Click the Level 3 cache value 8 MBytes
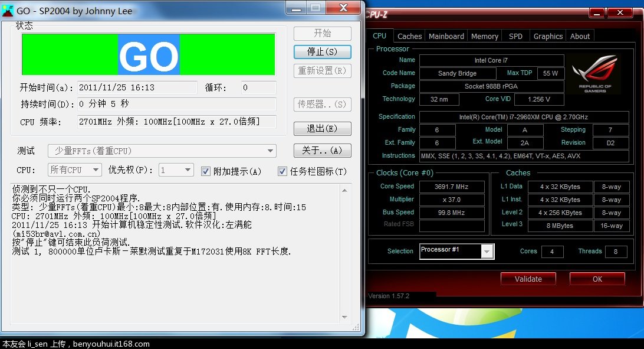 (560, 226)
